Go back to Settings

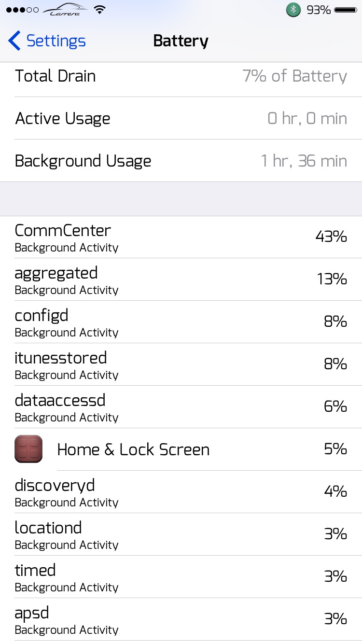click(x=47, y=41)
